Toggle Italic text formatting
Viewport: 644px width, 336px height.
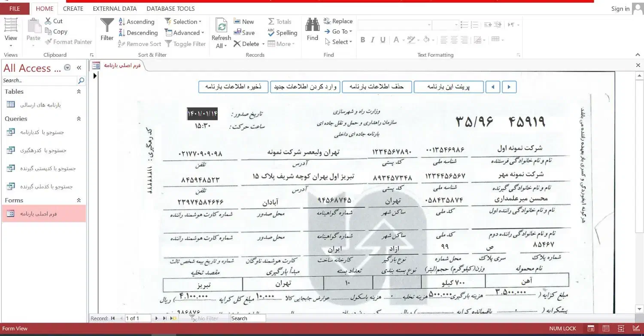click(x=373, y=40)
